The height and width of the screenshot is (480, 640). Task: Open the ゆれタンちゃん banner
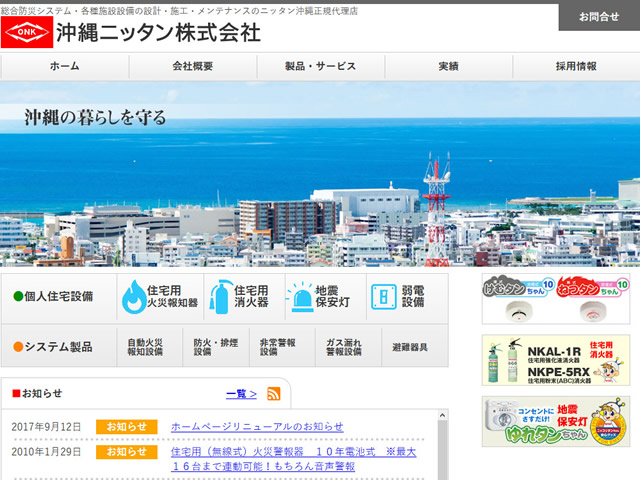coord(556,421)
